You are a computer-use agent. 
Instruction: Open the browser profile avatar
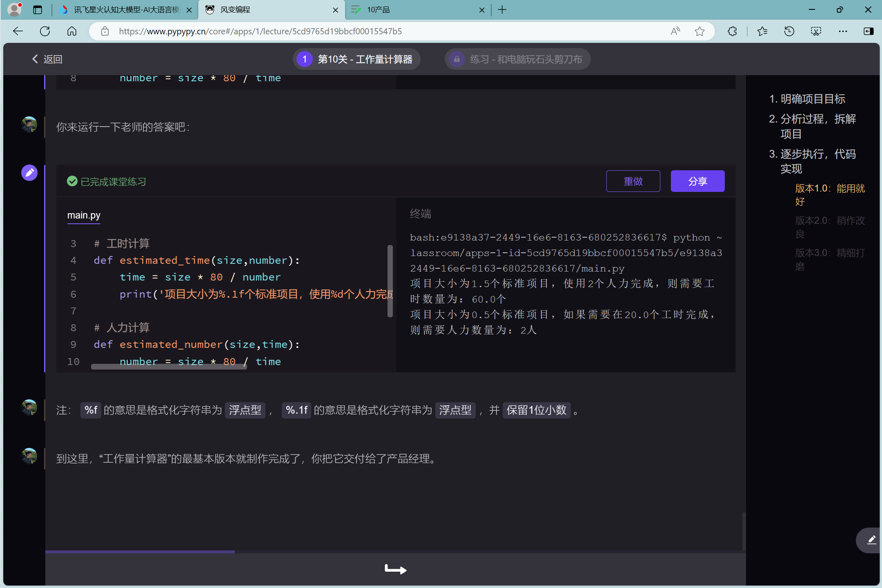pos(15,9)
